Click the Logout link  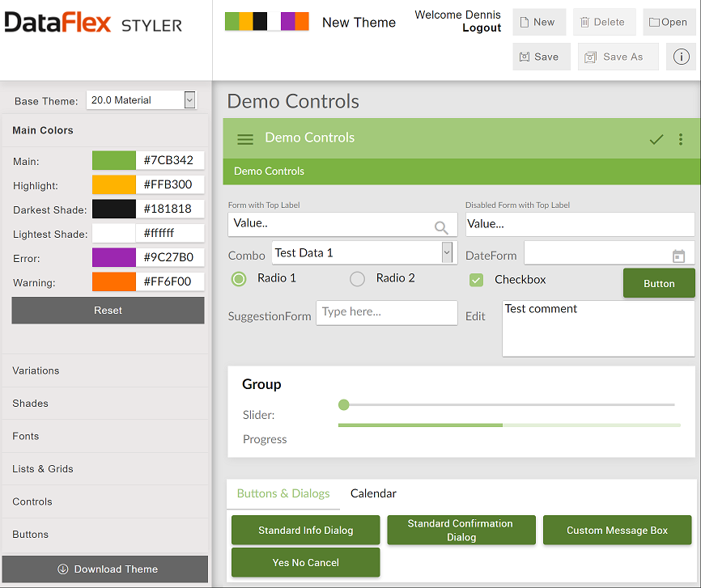482,27
